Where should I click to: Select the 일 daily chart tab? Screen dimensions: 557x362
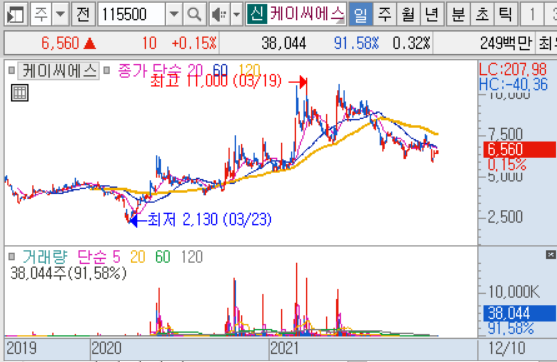click(361, 15)
